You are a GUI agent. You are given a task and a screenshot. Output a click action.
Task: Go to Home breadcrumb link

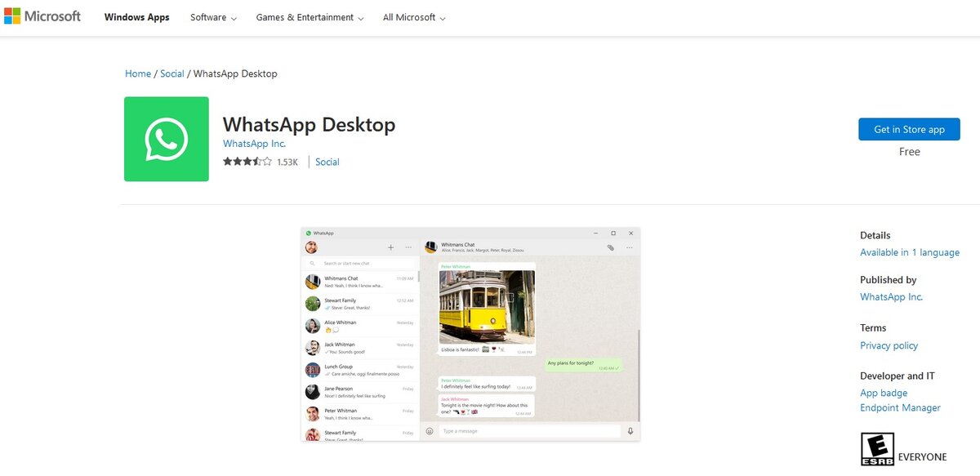(x=138, y=73)
